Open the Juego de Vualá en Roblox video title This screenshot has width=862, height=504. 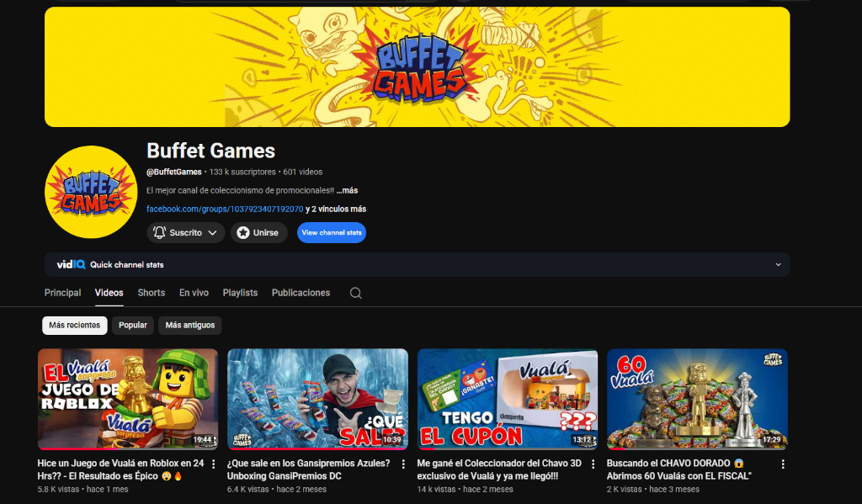(121, 470)
